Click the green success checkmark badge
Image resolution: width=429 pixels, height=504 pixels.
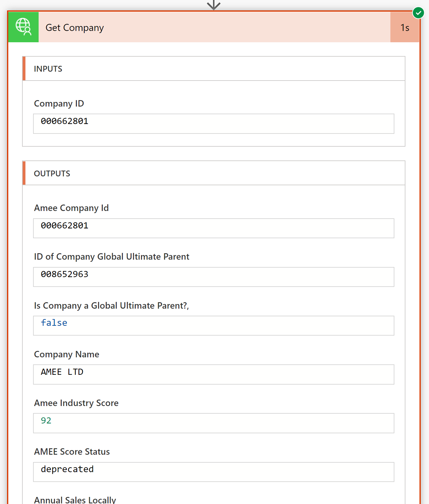tap(418, 13)
